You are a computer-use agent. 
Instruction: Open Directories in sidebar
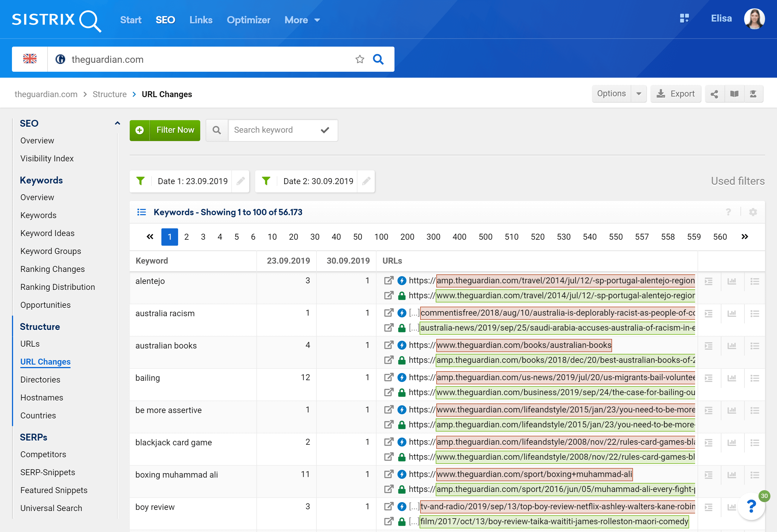tap(40, 380)
